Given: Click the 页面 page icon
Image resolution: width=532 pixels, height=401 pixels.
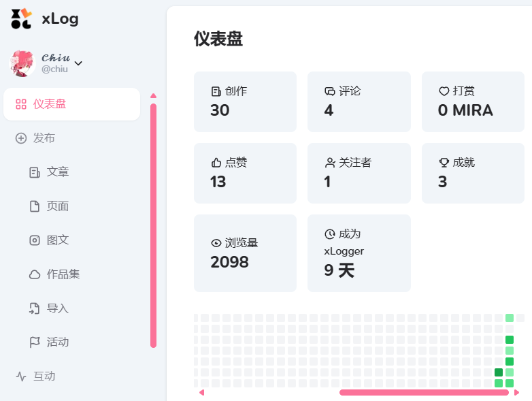Looking at the screenshot, I should coord(35,206).
